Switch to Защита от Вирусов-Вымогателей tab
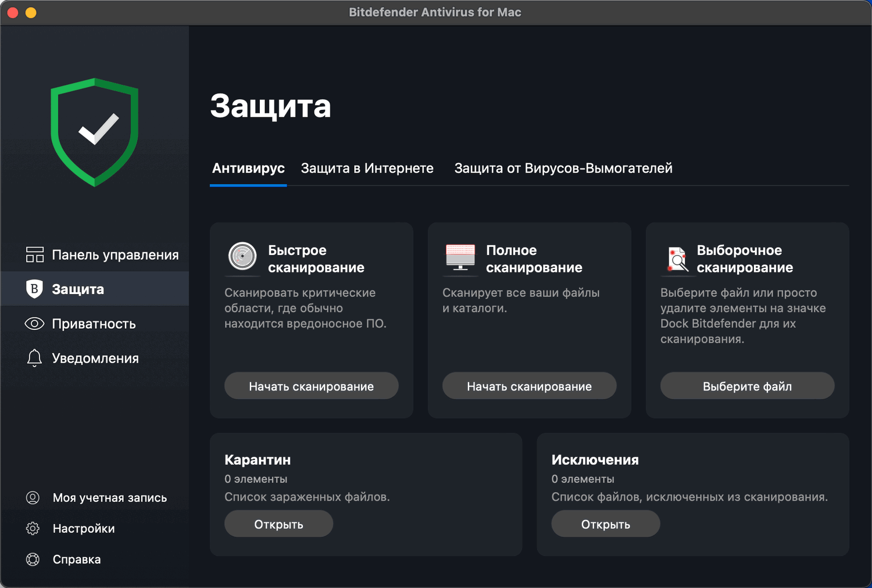 click(x=563, y=168)
